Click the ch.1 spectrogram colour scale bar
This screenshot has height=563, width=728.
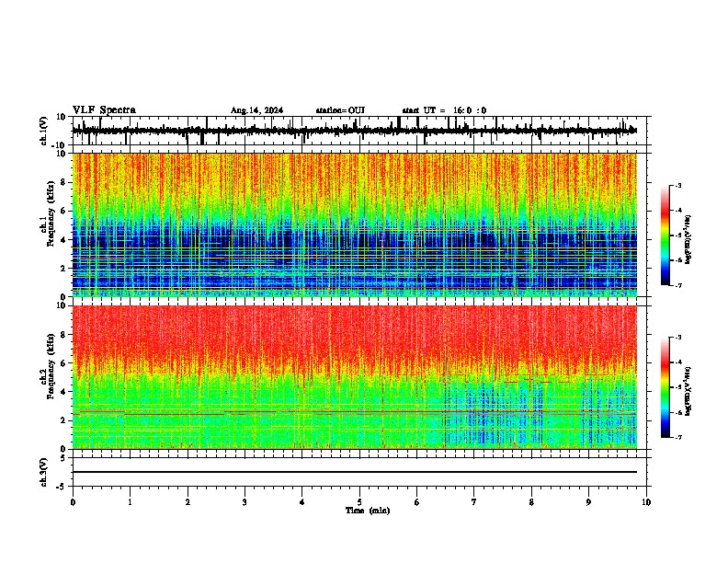point(665,235)
